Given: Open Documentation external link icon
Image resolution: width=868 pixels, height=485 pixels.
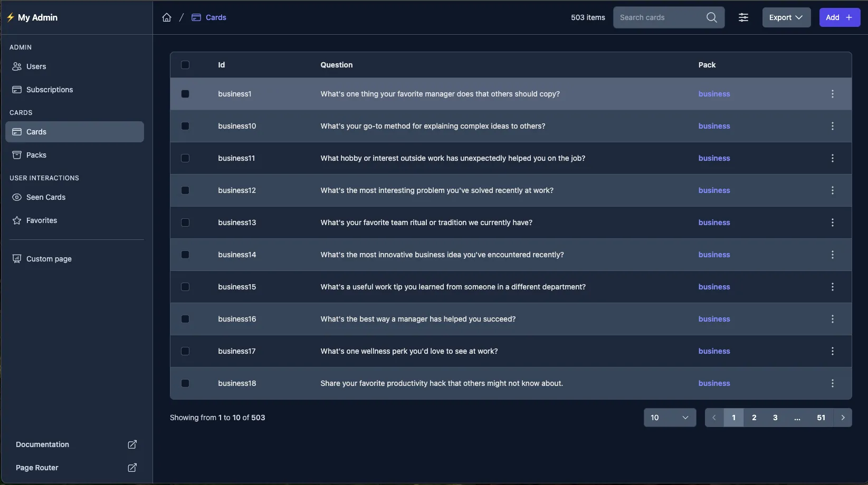Looking at the screenshot, I should tap(132, 444).
